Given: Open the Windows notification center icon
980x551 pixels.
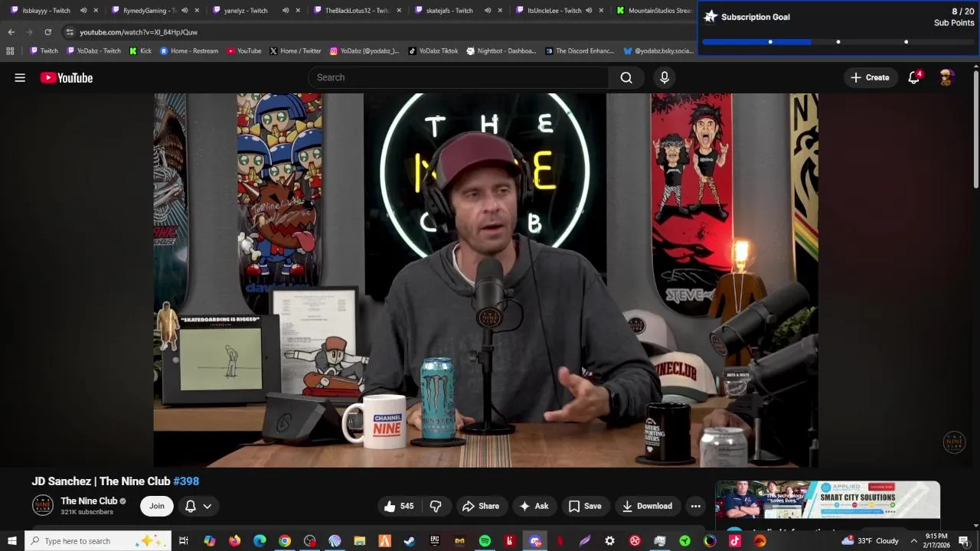Looking at the screenshot, I should tap(964, 541).
